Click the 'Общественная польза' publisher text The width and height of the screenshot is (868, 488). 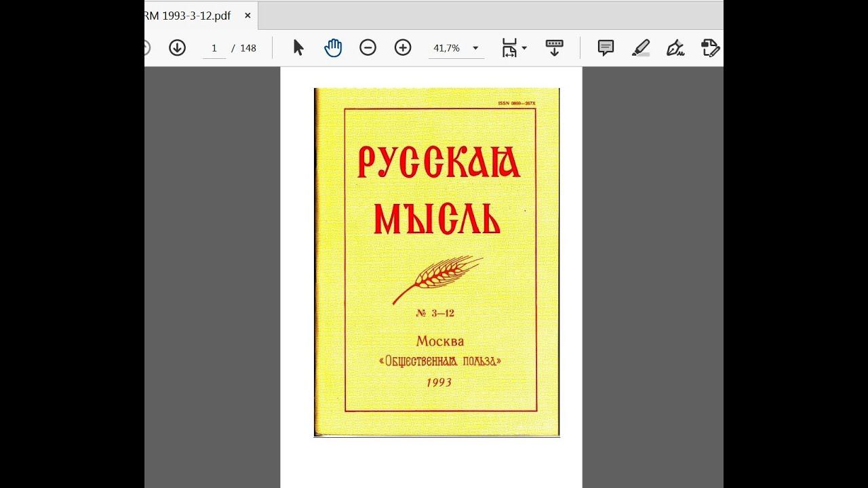coord(439,361)
